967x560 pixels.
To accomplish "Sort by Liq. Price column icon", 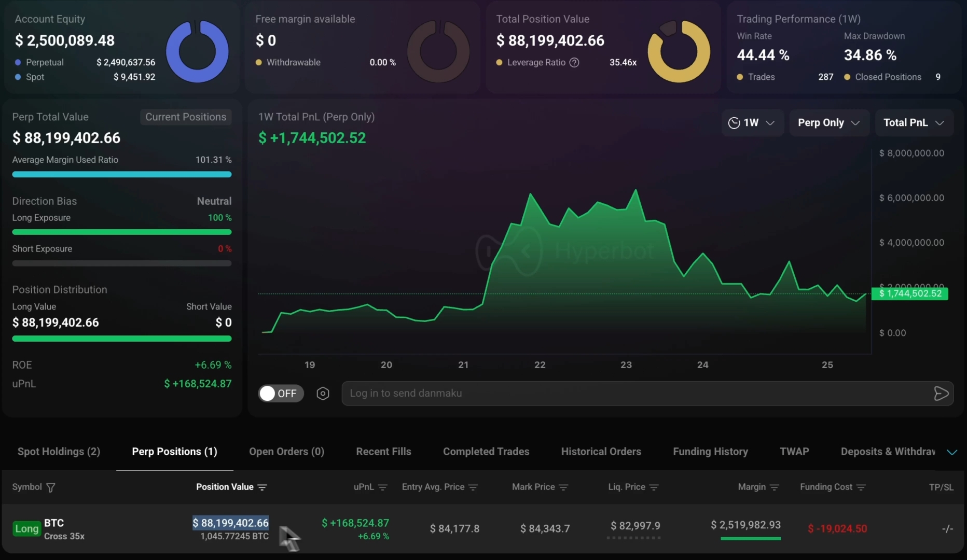I will point(654,487).
